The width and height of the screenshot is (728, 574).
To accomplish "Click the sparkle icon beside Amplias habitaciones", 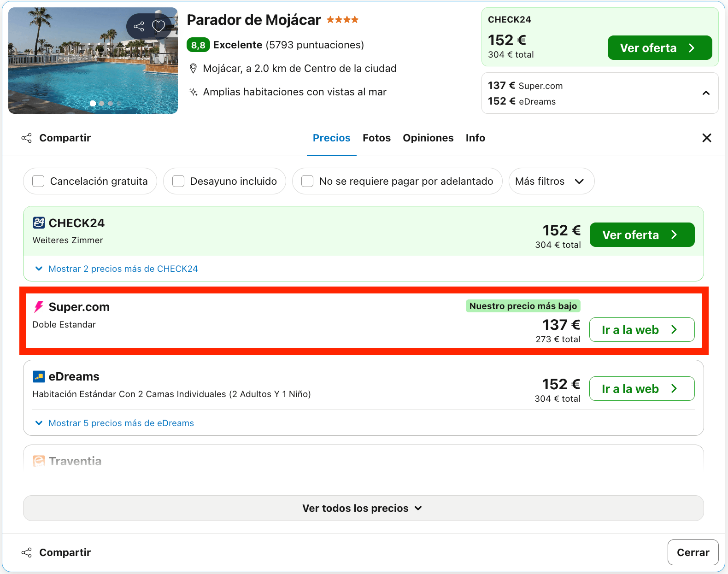I will click(x=194, y=92).
